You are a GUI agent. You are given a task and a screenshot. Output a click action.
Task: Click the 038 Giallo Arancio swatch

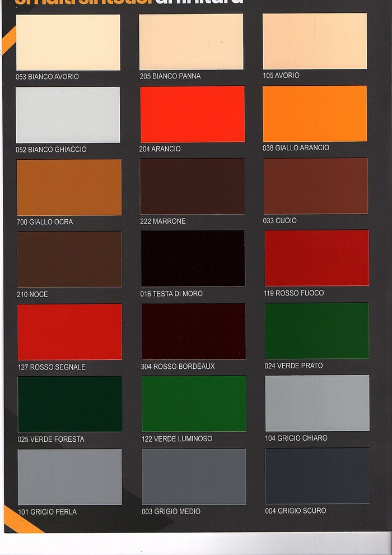[315, 114]
